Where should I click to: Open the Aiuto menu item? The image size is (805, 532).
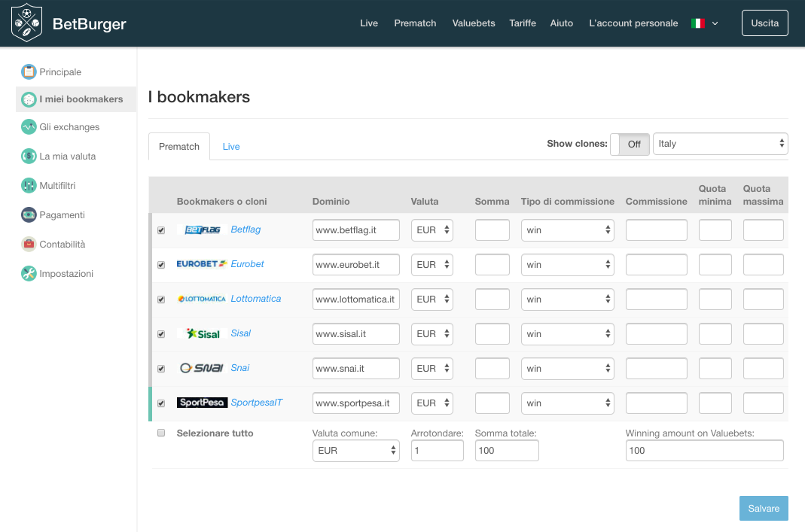coord(561,23)
